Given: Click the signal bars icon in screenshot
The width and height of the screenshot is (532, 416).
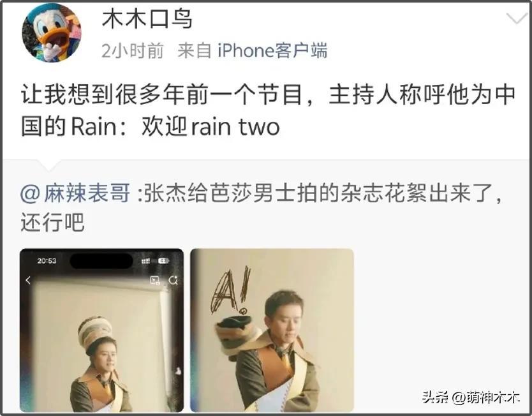Looking at the screenshot, I should tap(145, 260).
